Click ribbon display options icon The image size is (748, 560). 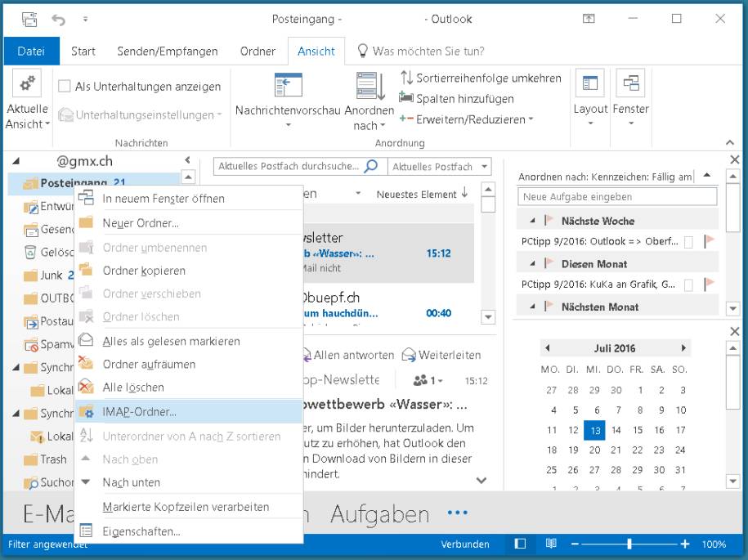[x=589, y=19]
